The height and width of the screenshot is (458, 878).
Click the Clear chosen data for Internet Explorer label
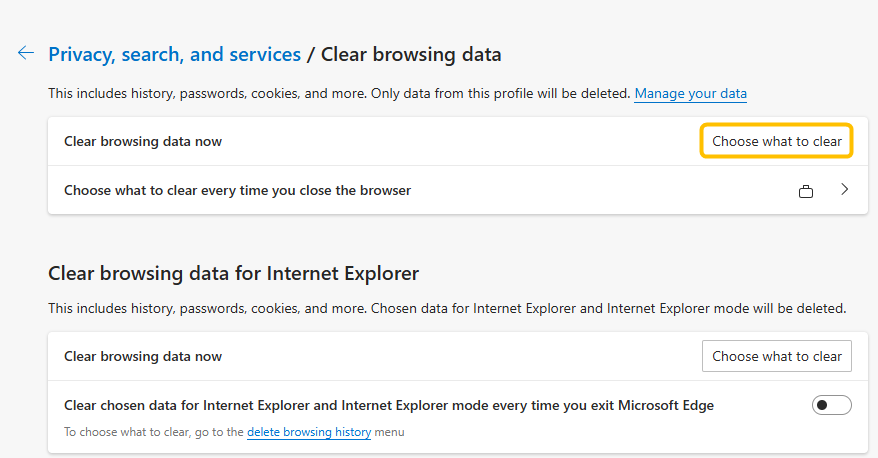click(x=389, y=405)
